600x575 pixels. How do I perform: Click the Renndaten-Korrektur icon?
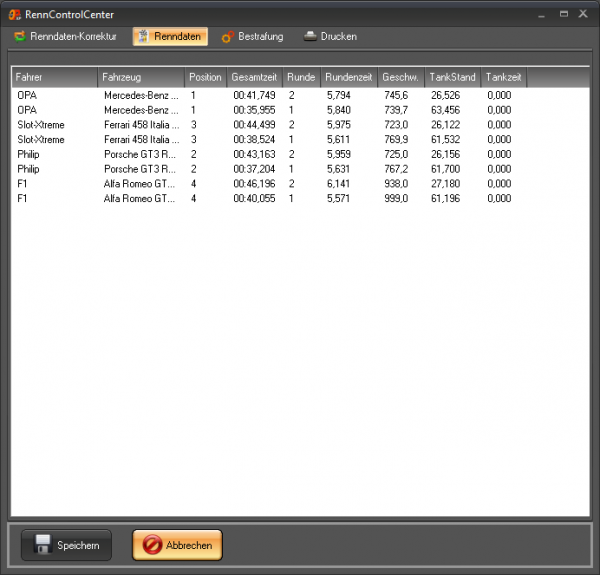(20, 36)
